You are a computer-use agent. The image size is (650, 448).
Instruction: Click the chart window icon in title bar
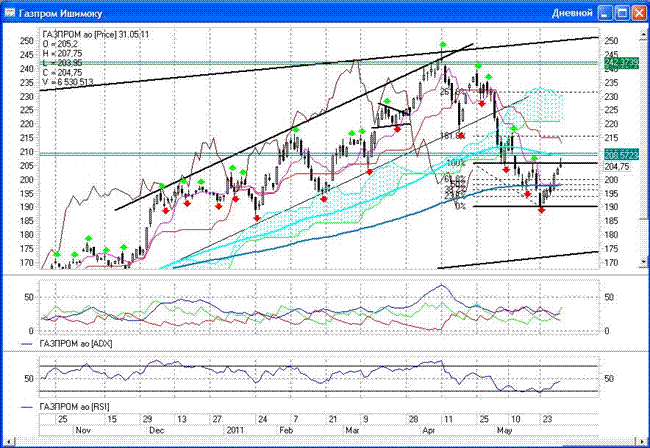[x=10, y=13]
